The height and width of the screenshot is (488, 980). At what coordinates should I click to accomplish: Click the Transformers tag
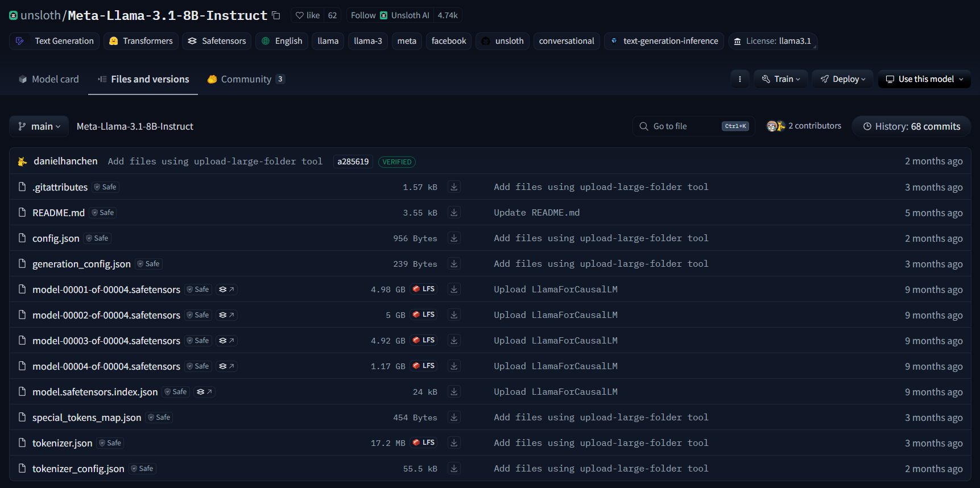pyautogui.click(x=141, y=41)
